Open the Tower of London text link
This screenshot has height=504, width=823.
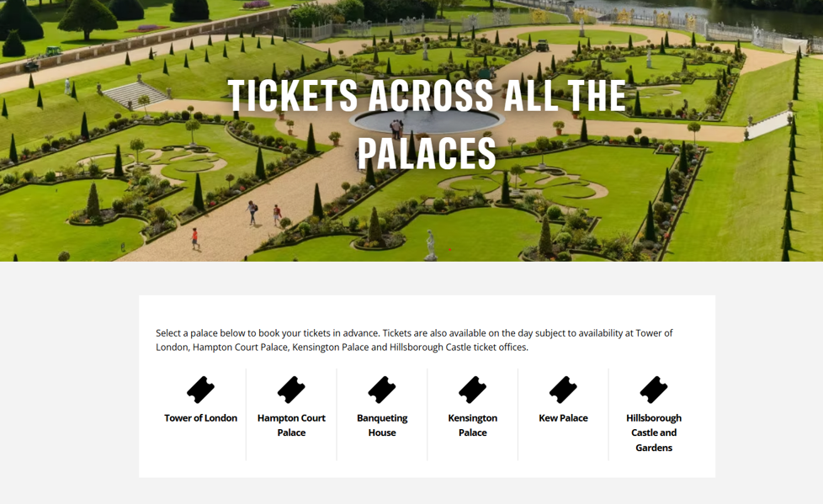pos(200,418)
